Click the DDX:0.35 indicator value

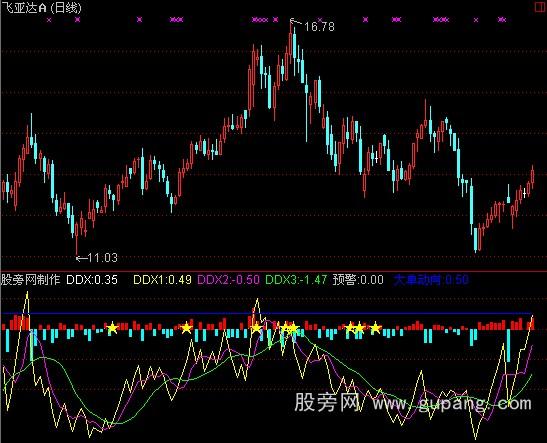92,280
